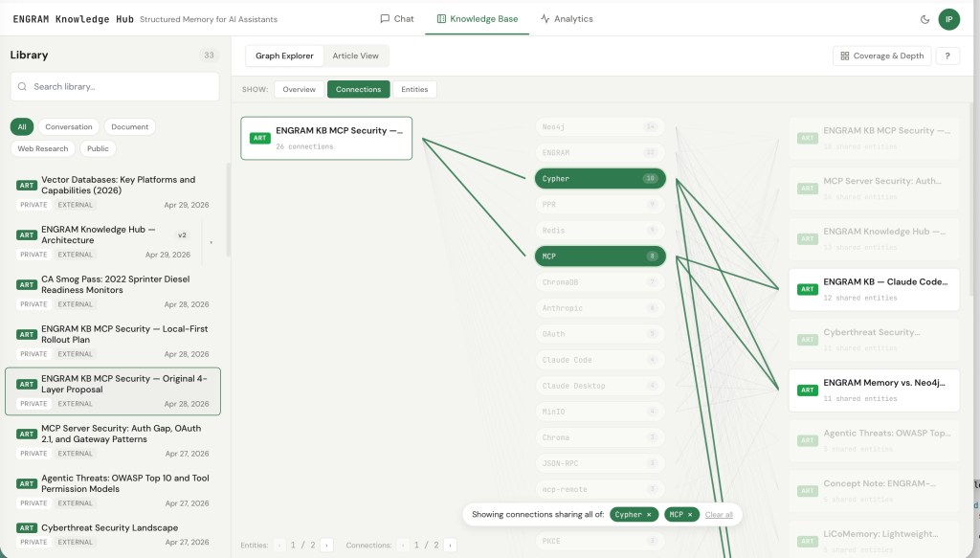The image size is (980, 558).
Task: Go to next Entities page
Action: [326, 545]
